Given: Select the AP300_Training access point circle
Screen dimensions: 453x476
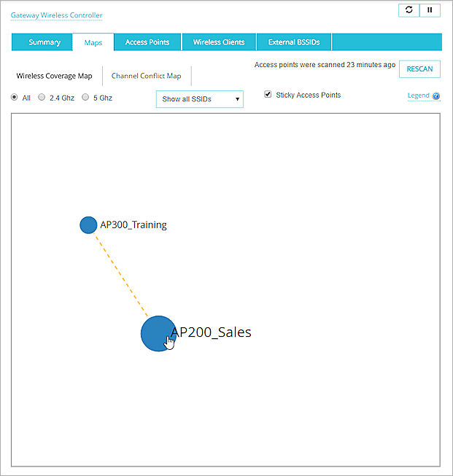Looking at the screenshot, I should coord(88,225).
